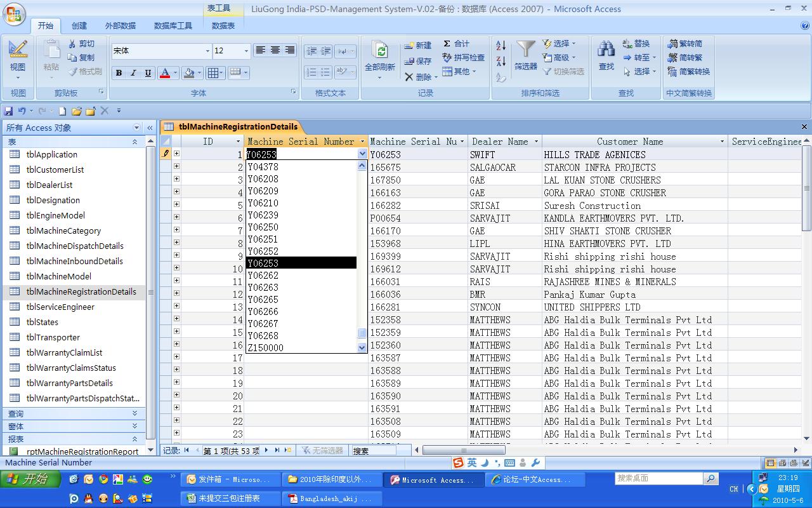
Task: Open the font size 12 dropdown
Action: click(x=247, y=51)
